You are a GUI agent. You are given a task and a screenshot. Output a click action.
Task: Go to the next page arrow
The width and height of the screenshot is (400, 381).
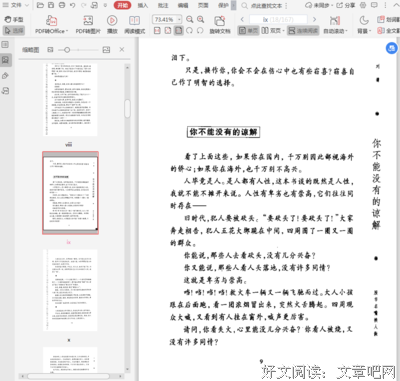pos(314,19)
